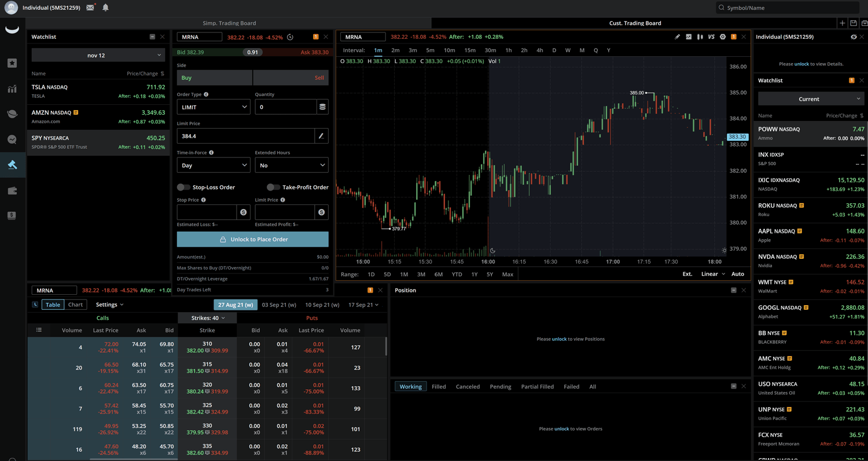Click Unlock to Place Order
The width and height of the screenshot is (868, 461).
(253, 239)
